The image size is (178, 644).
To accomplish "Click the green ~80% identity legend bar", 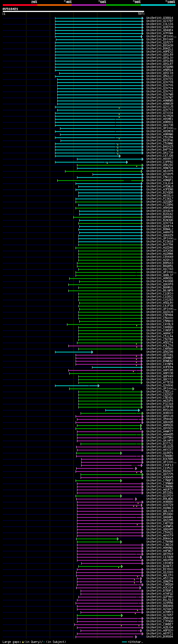I will [x=123, y=5].
